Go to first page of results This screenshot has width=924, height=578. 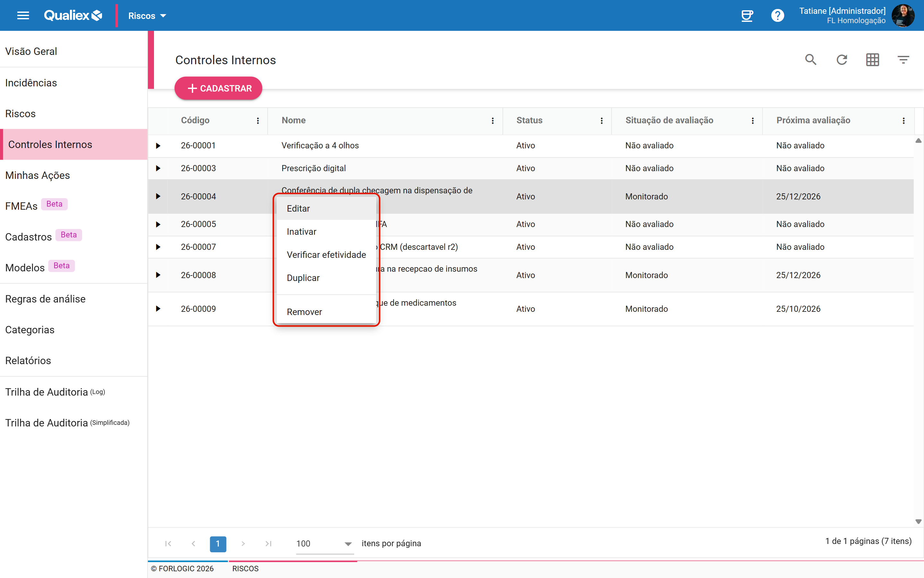click(168, 544)
